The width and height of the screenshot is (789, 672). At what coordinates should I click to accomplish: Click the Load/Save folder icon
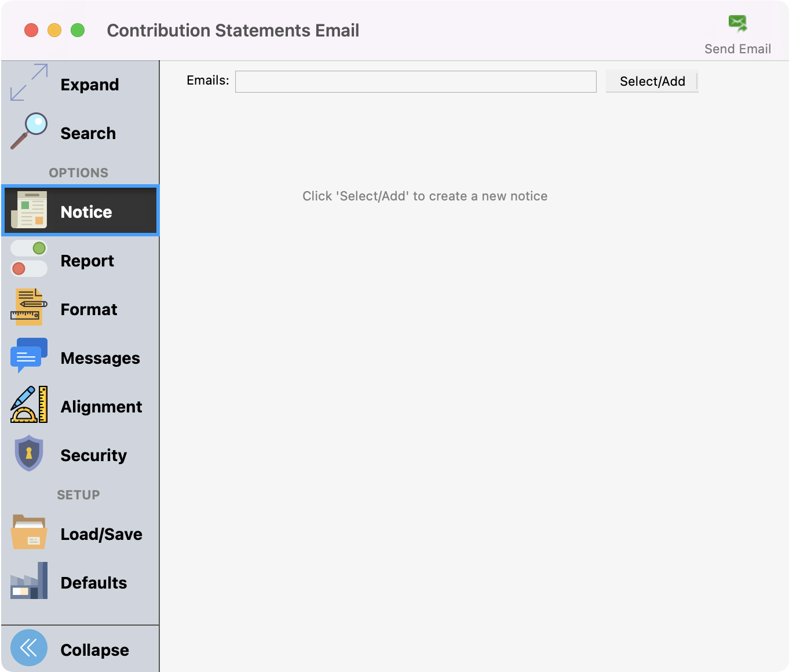pyautogui.click(x=29, y=532)
